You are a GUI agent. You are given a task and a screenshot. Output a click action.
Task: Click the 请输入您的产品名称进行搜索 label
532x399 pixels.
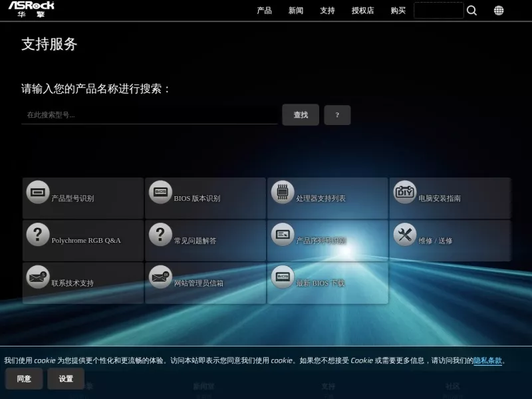[x=96, y=88]
